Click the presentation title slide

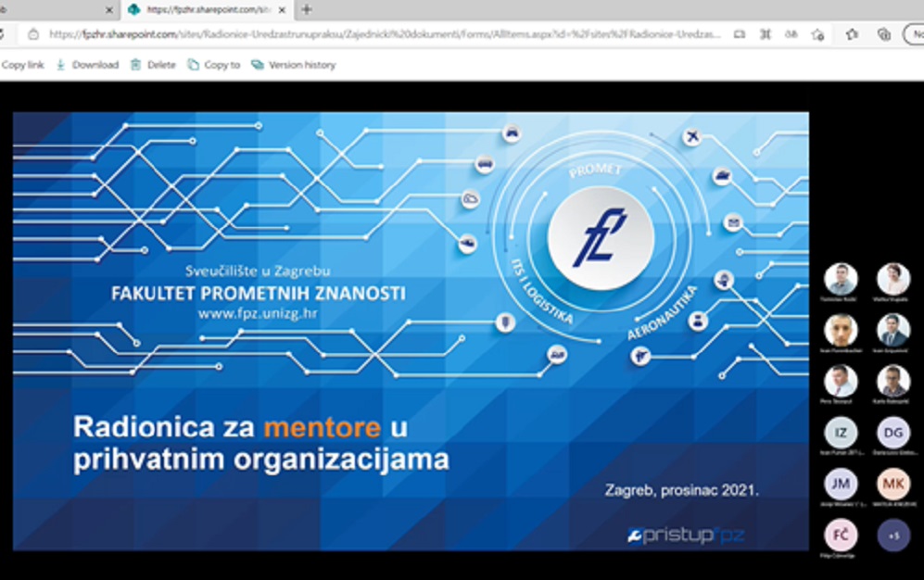[411, 332]
